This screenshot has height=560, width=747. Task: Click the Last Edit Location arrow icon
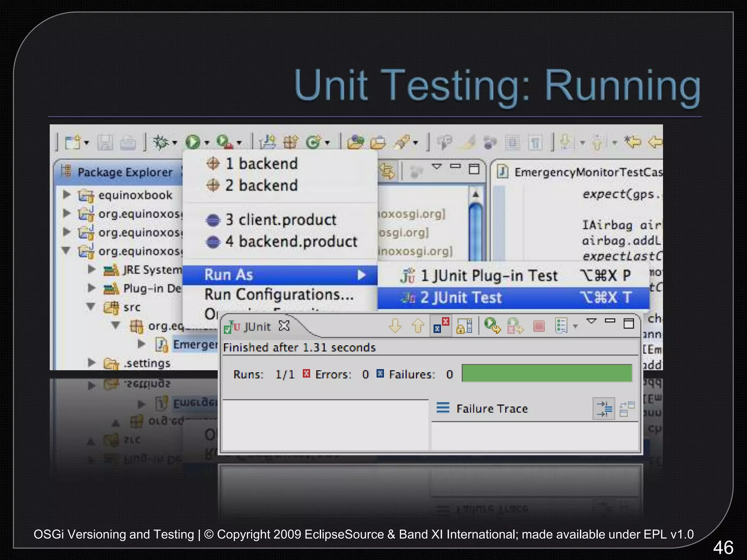click(x=632, y=142)
